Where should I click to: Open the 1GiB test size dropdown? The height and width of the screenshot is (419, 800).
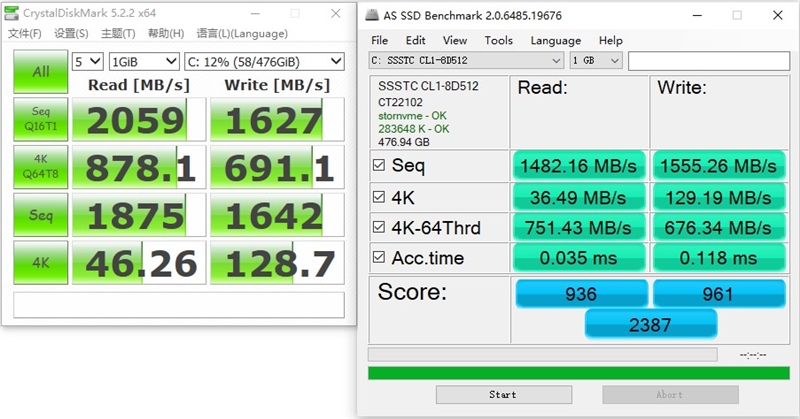(144, 62)
